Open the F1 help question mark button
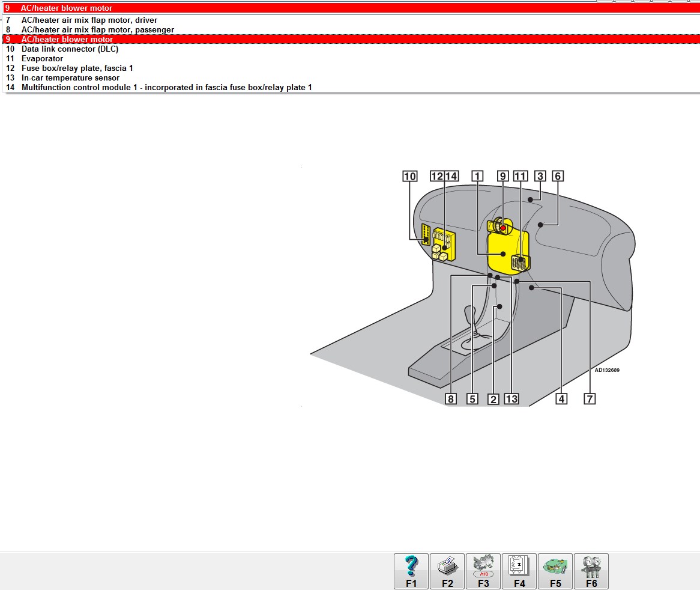The image size is (700, 590). 411,571
